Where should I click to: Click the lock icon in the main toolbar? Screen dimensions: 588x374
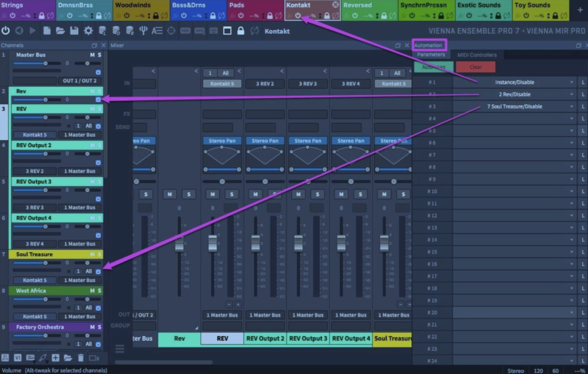241,31
